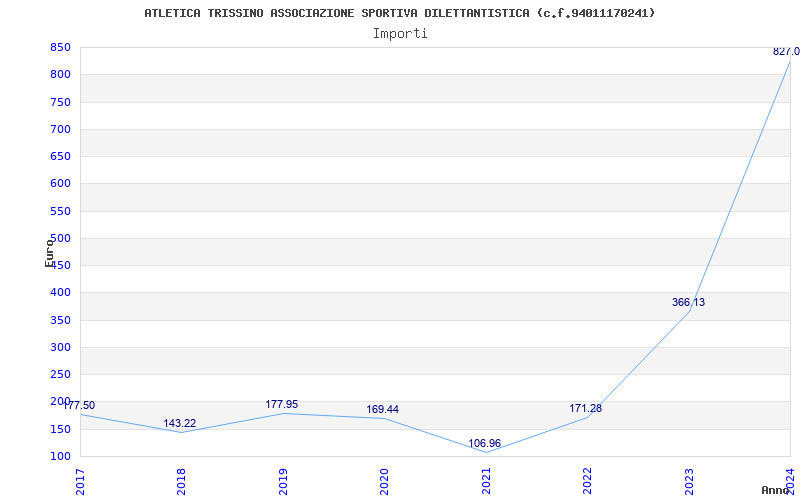Click the Anno x-axis title

776,490
